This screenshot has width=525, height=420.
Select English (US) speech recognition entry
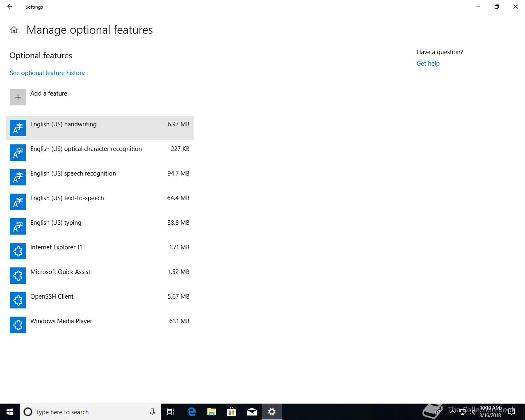coord(100,177)
